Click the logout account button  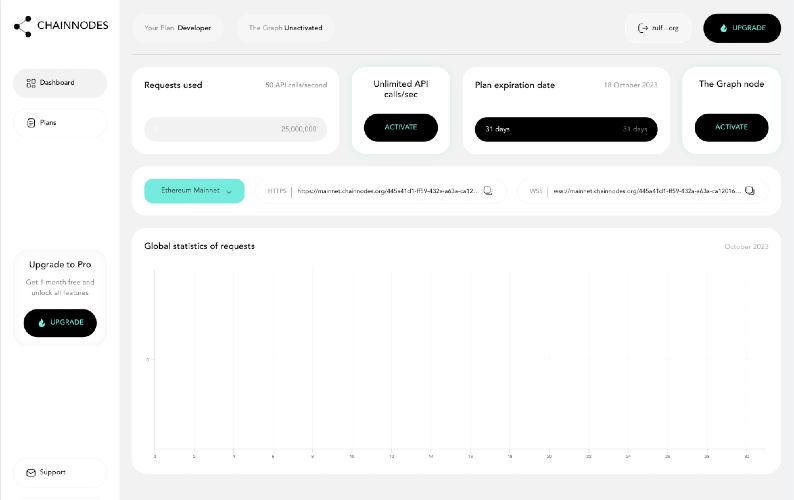pos(658,28)
